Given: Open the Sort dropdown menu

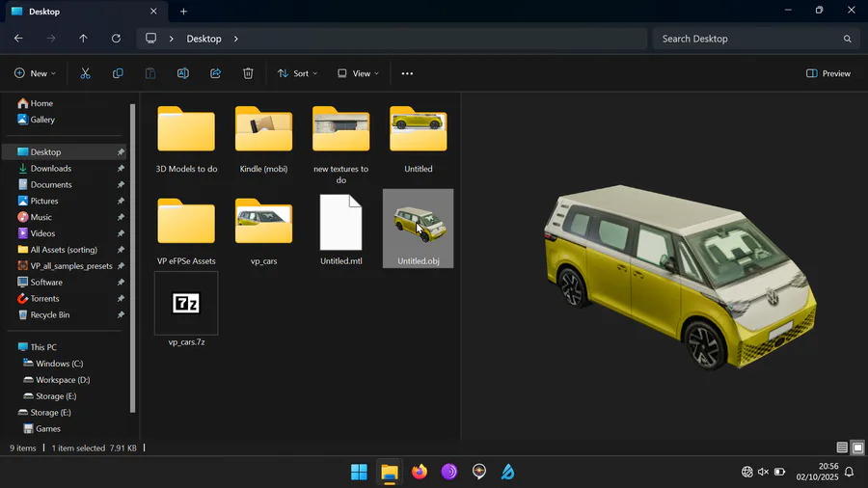Looking at the screenshot, I should tap(297, 73).
